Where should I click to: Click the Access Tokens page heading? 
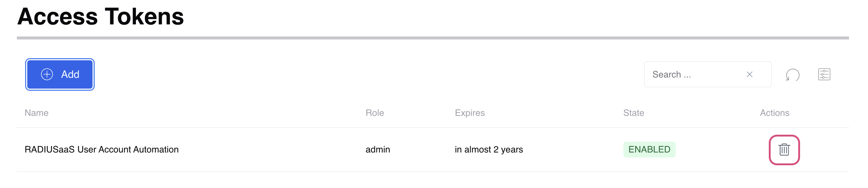coord(100,17)
